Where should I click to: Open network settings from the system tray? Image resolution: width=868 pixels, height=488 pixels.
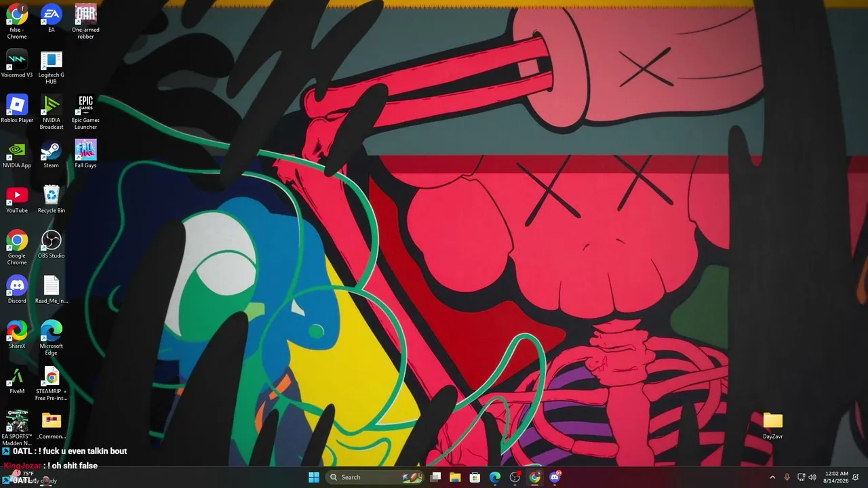coord(801,477)
